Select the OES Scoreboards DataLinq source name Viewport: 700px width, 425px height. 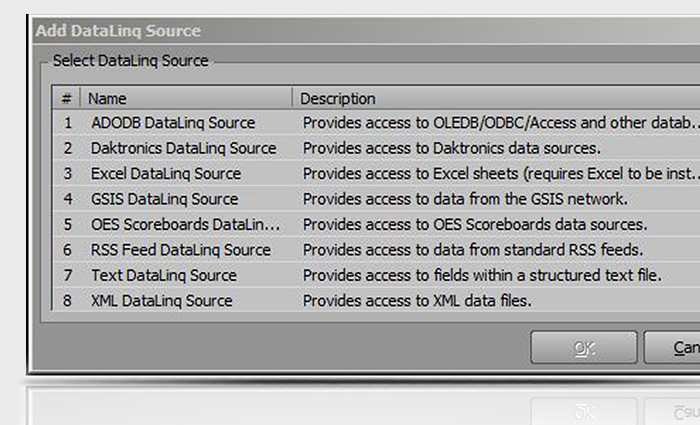click(186, 224)
